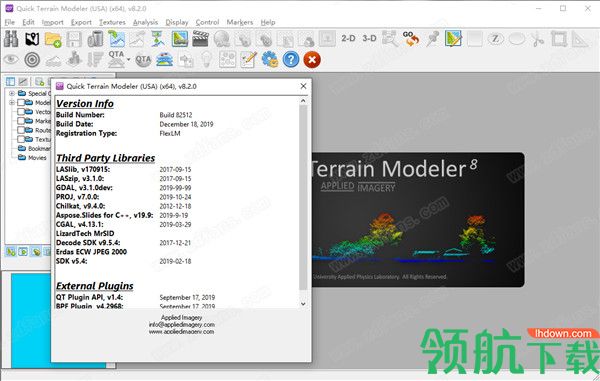Click the blue terrain chart with arrow icon
This screenshot has width=600, height=381.
click(x=116, y=39)
